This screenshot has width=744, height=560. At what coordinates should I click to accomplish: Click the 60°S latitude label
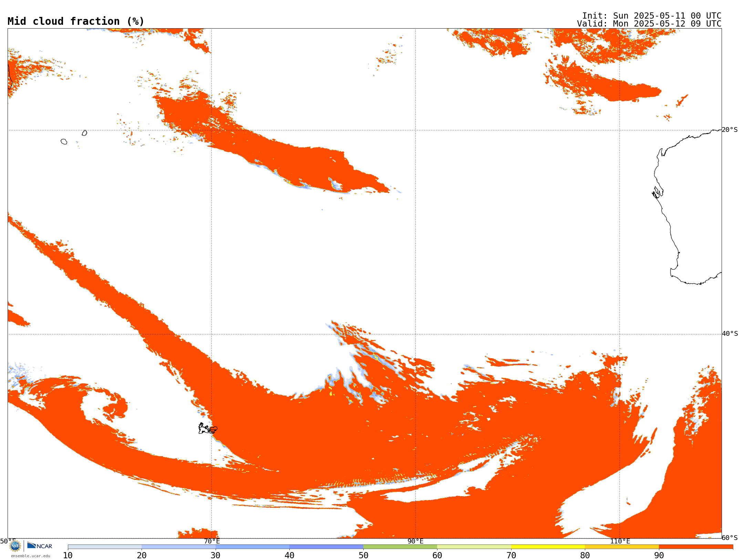(730, 538)
